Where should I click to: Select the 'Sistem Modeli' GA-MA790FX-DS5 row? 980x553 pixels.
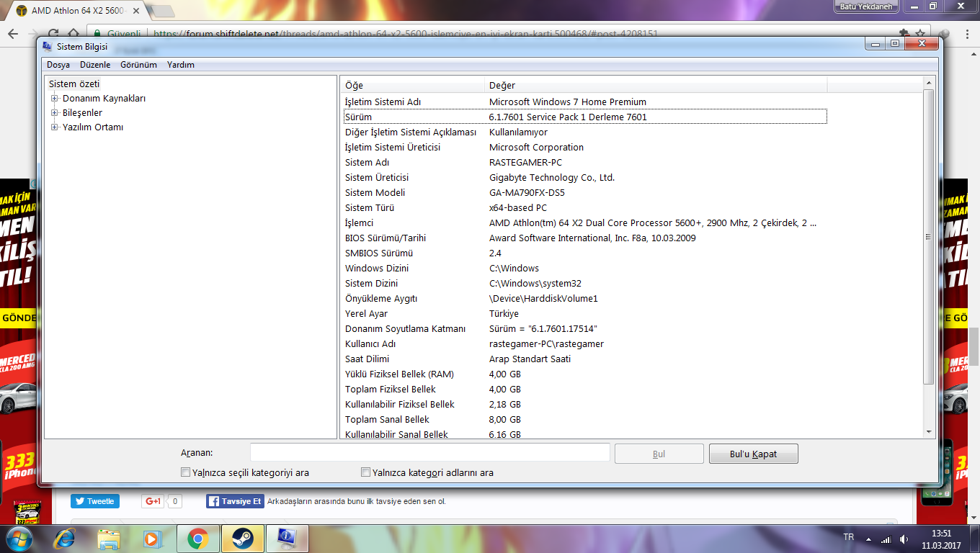tap(584, 193)
